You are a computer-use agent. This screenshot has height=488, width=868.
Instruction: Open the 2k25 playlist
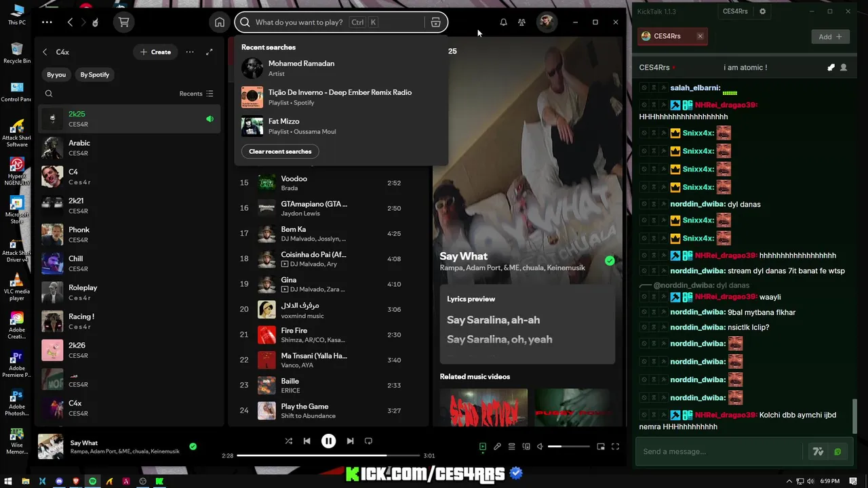[x=129, y=119]
